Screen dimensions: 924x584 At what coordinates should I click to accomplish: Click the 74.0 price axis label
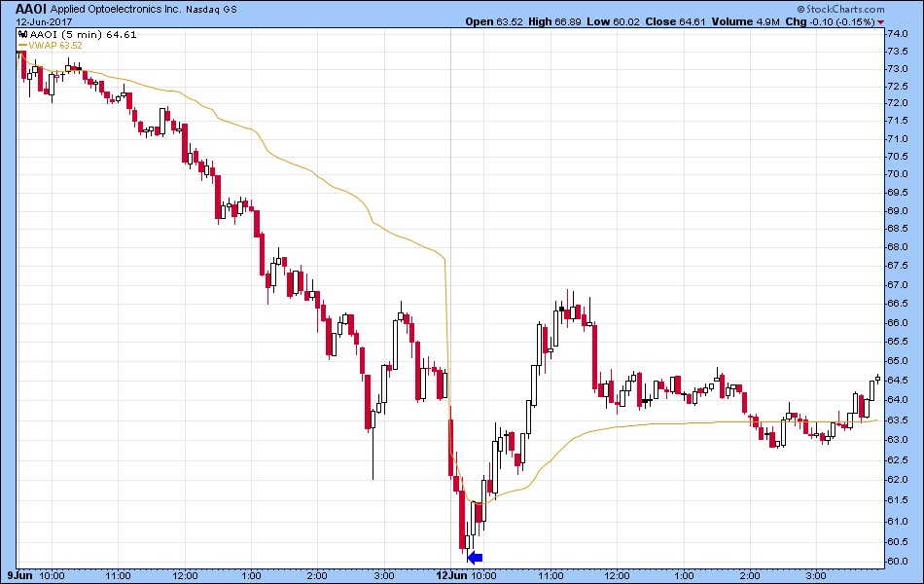point(898,34)
